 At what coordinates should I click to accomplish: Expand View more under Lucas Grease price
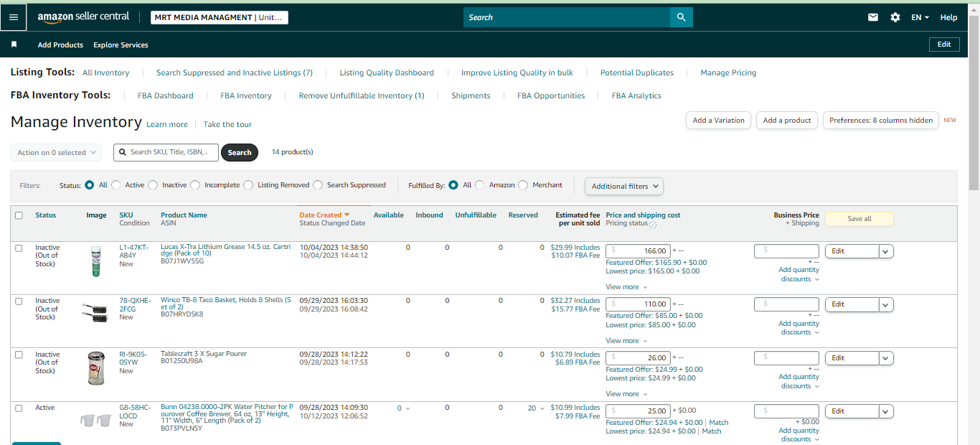click(626, 287)
